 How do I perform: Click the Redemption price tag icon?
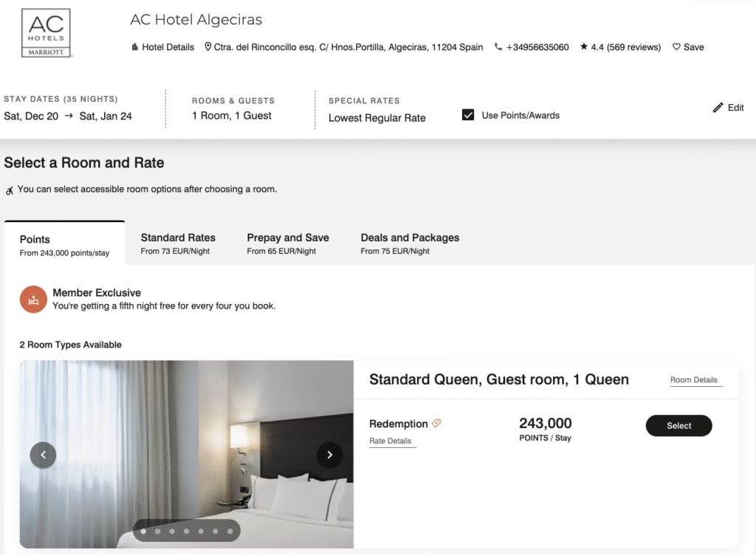[x=436, y=423]
